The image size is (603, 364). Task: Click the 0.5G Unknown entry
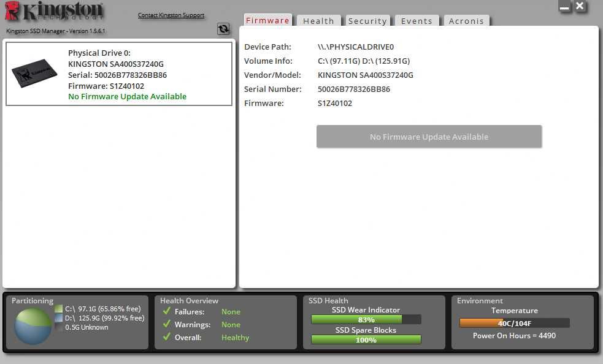point(86,327)
